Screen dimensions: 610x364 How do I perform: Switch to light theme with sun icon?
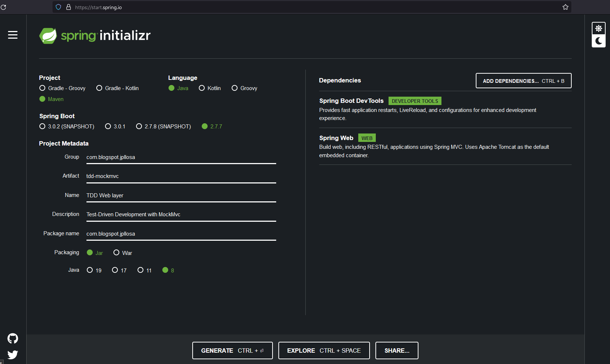(598, 28)
